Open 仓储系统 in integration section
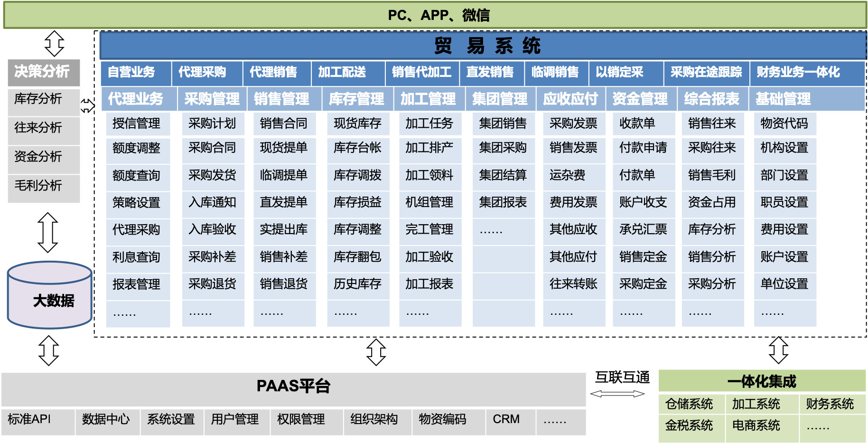 coord(689,404)
